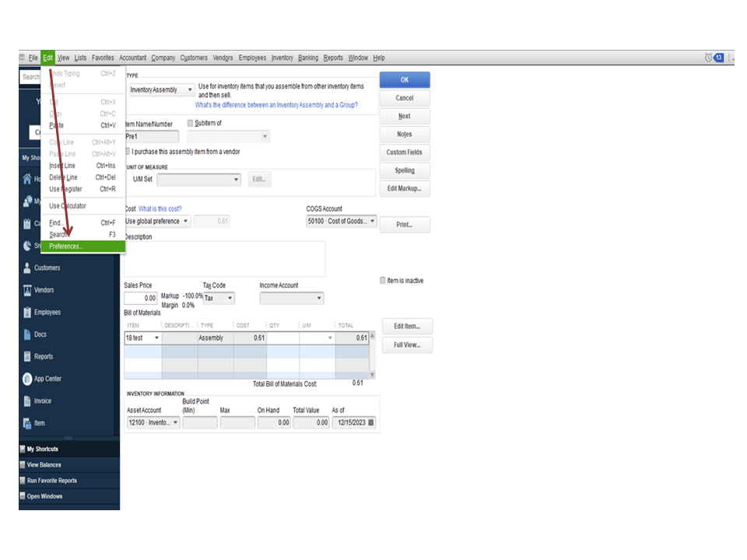The image size is (747, 560).
Task: Open Run Favorite Reports panel
Action: point(69,481)
